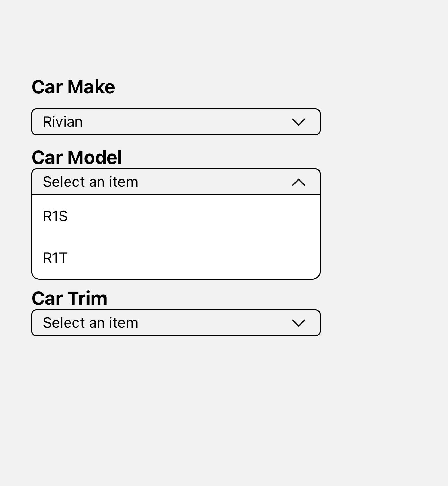
Task: Click the Rivian text in the Car Make box
Action: click(x=63, y=121)
